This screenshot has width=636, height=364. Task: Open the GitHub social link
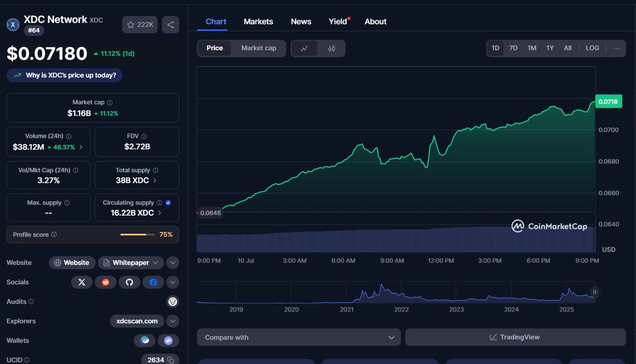[129, 282]
